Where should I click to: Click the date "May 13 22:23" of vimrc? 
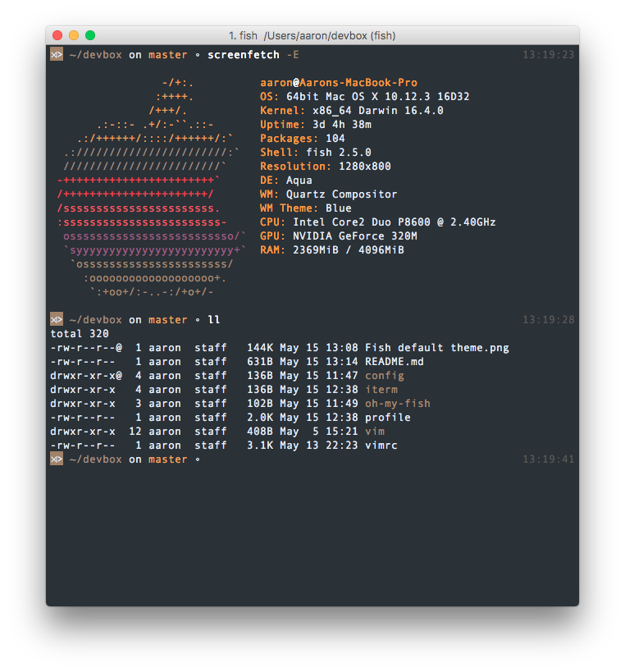[319, 446]
